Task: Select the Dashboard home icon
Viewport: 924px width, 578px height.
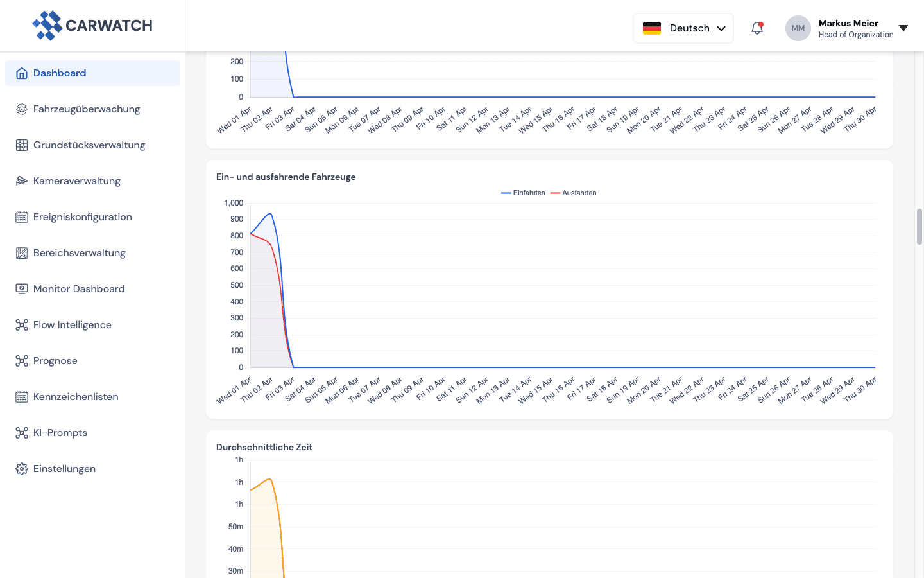Action: 21,73
